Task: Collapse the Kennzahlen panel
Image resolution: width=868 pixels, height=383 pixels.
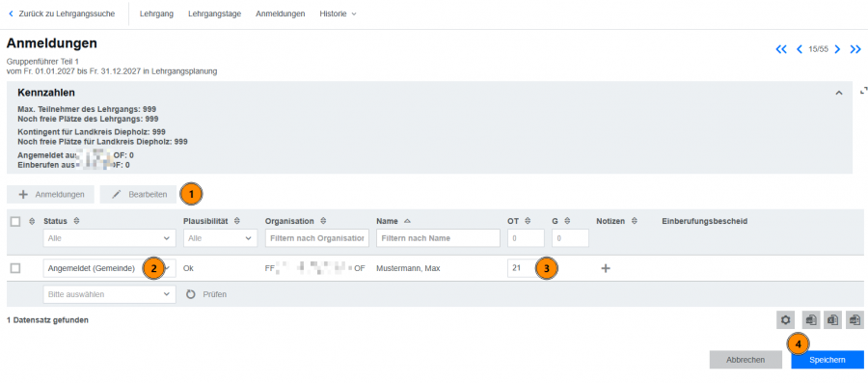Action: 839,93
